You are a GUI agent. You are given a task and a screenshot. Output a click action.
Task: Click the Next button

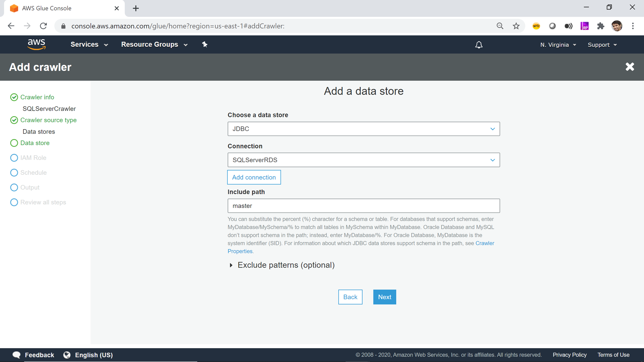pyautogui.click(x=384, y=297)
